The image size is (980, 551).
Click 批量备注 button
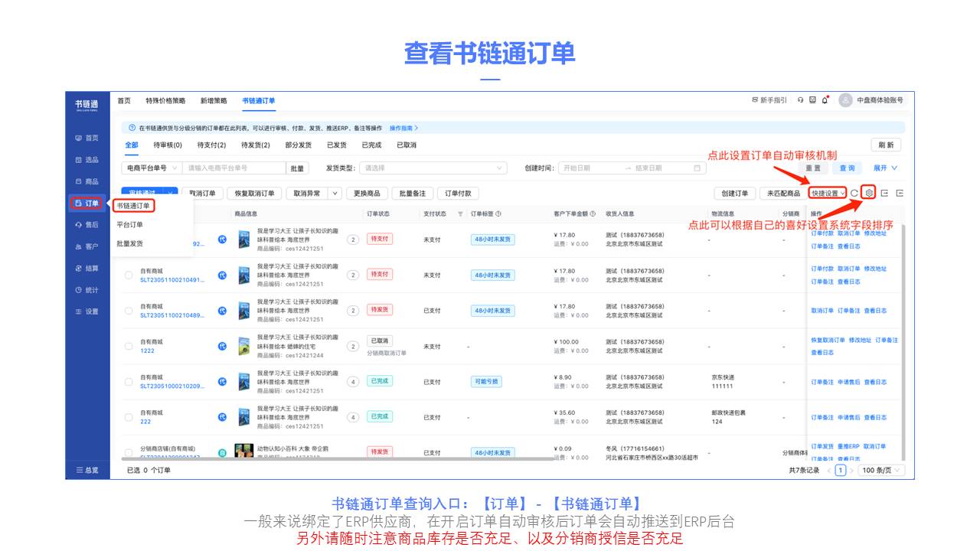click(x=413, y=194)
